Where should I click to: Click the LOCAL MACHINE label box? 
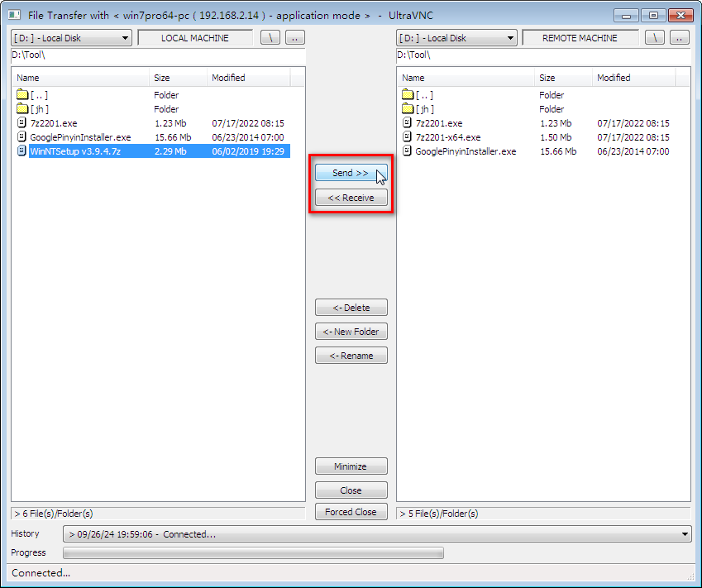195,38
